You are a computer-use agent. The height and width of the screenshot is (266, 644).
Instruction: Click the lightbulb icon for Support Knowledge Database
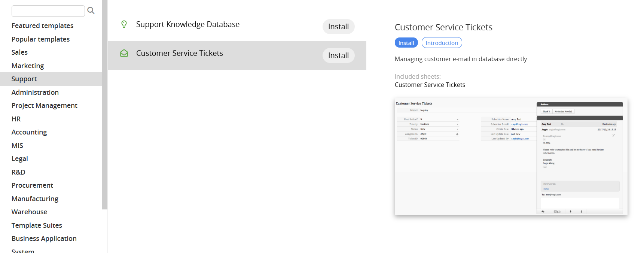[124, 24]
